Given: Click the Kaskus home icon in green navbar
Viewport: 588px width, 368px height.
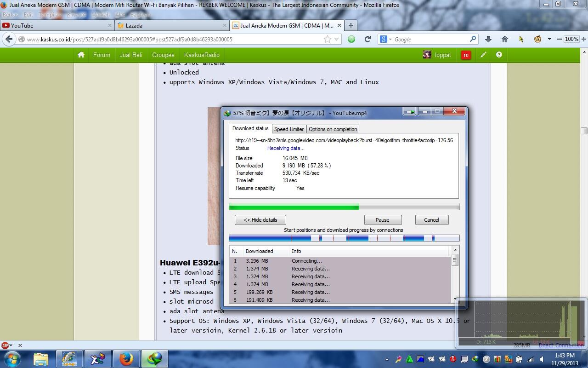Looking at the screenshot, I should (x=81, y=55).
